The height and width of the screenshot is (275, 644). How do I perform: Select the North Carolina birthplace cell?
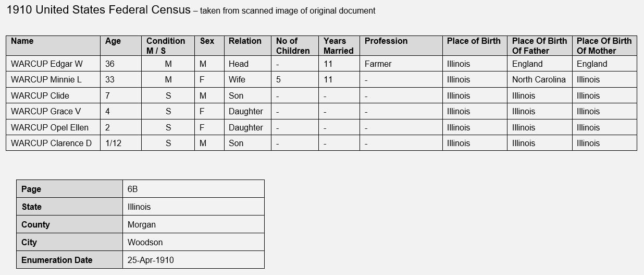(x=540, y=79)
